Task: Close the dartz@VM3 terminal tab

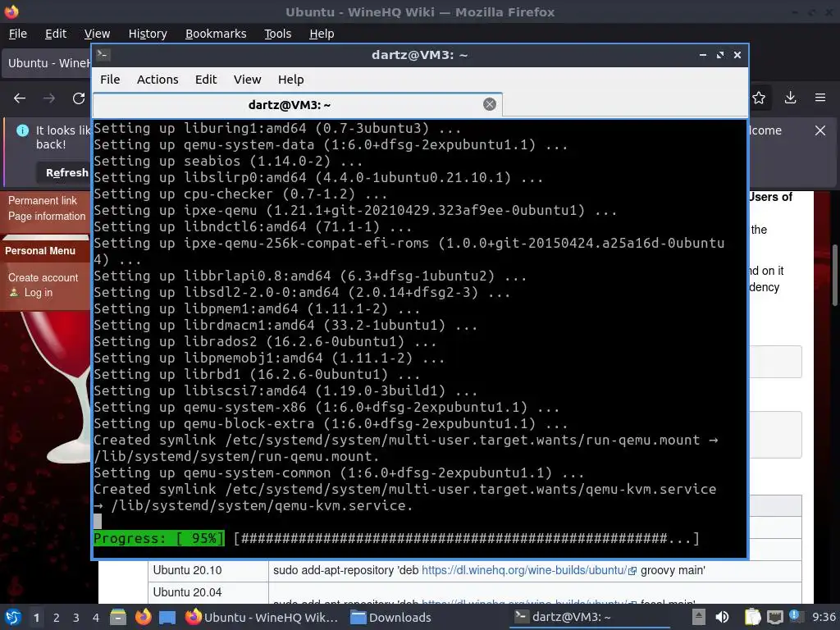Action: click(489, 104)
